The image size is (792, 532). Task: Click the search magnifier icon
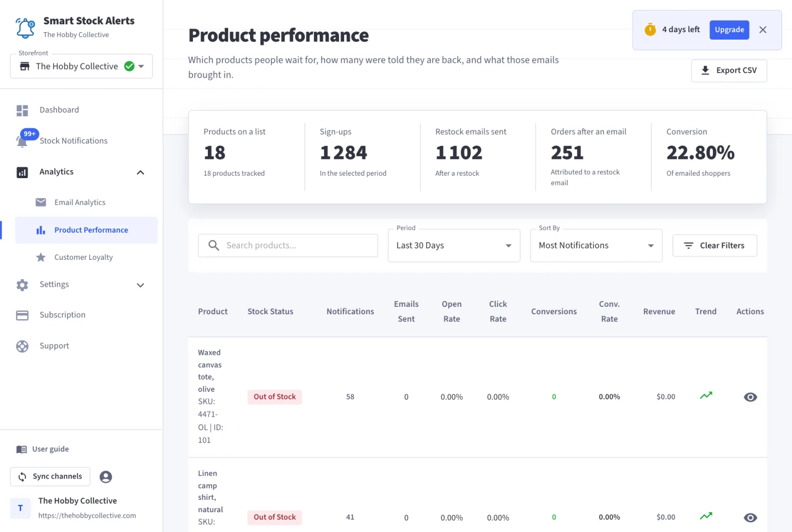214,245
